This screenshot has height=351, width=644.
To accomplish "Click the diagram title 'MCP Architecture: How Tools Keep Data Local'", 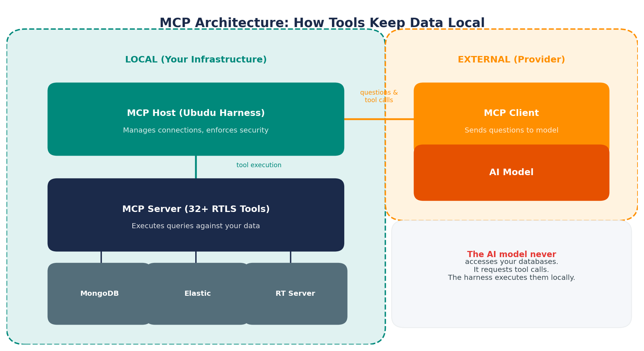I will coord(322,23).
